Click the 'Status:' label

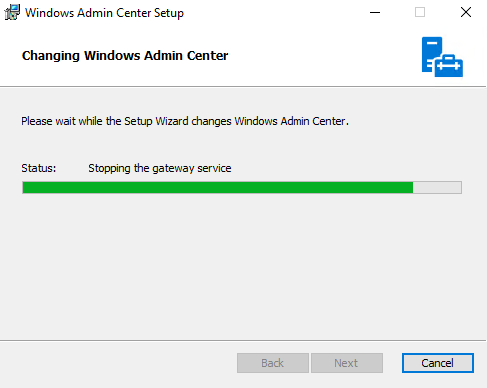(39, 168)
